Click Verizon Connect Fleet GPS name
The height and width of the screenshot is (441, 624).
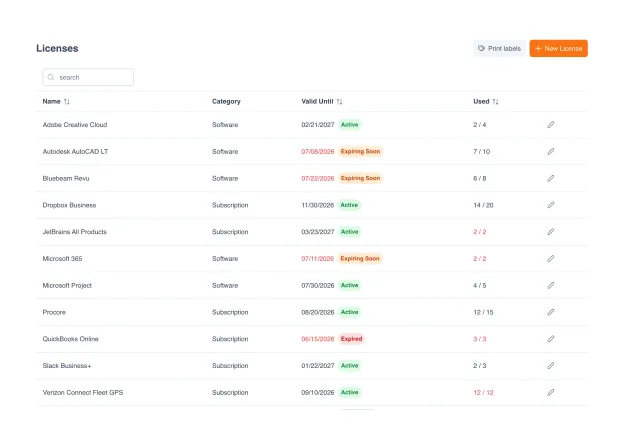click(83, 392)
